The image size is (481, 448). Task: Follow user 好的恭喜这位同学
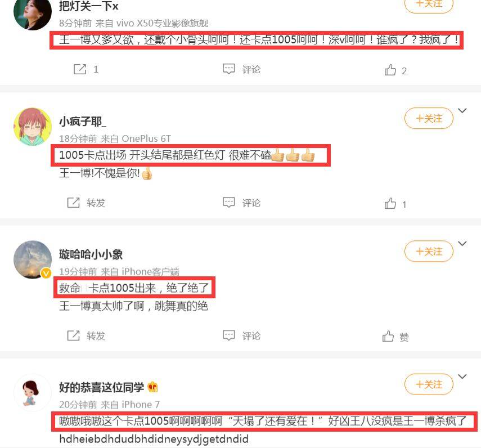tap(429, 384)
